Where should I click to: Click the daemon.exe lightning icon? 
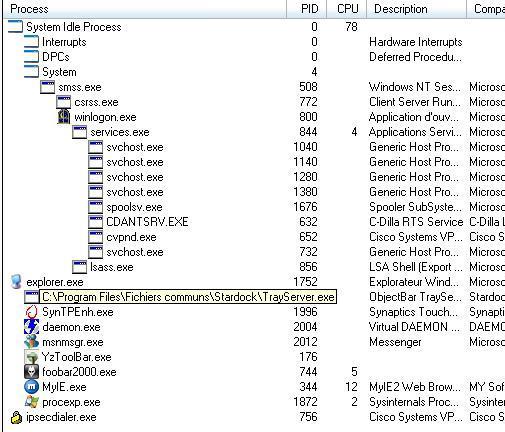click(31, 327)
